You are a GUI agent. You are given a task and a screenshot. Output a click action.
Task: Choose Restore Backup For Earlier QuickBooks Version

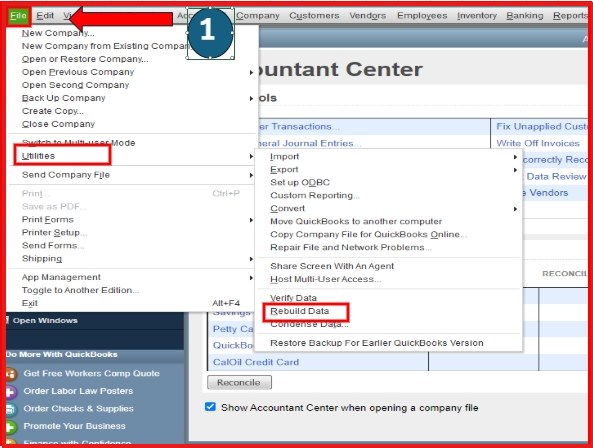pos(377,343)
